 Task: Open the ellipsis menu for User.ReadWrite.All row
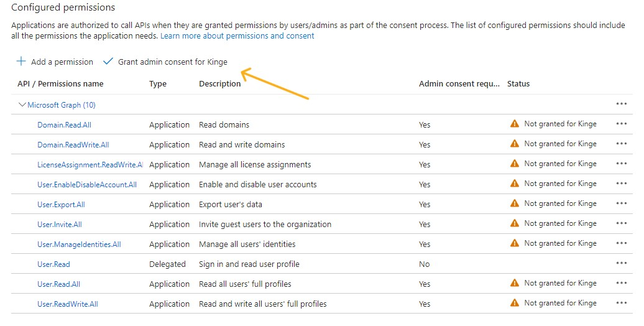[621, 303]
